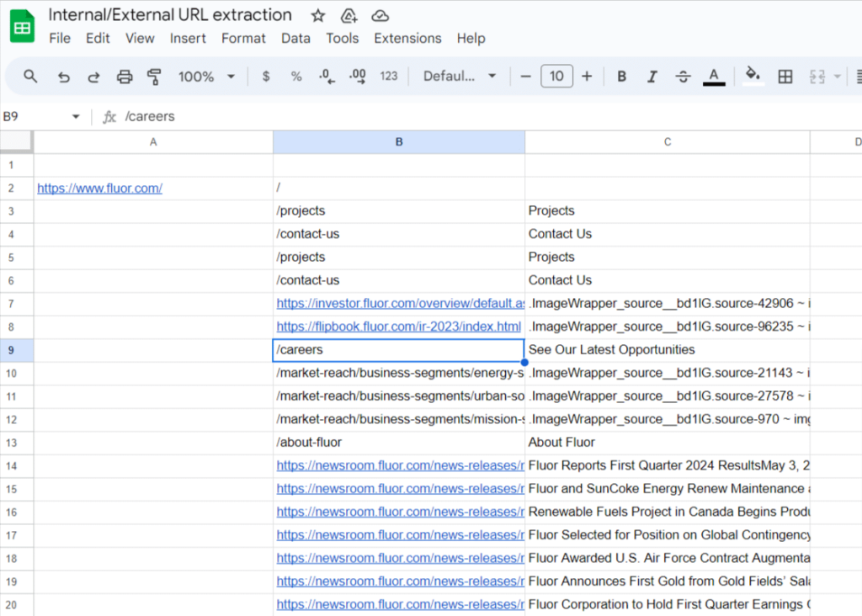Viewport: 862px width, 616px height.
Task: Click the undo arrow icon
Action: (x=64, y=77)
